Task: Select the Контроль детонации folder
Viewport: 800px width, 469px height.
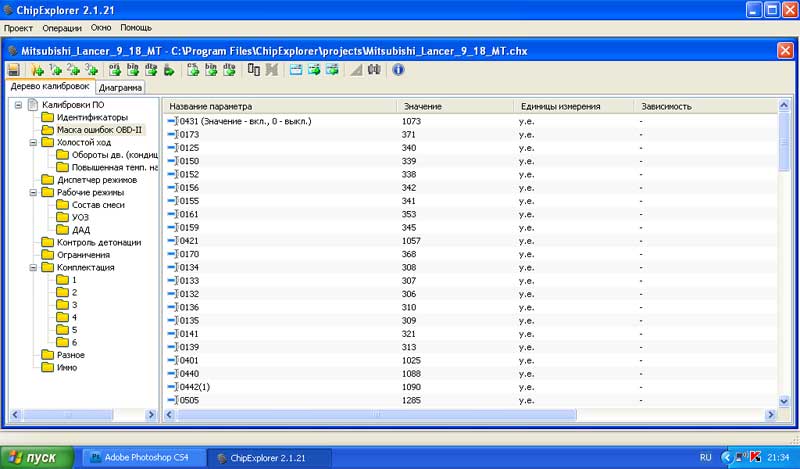Action: [x=98, y=242]
